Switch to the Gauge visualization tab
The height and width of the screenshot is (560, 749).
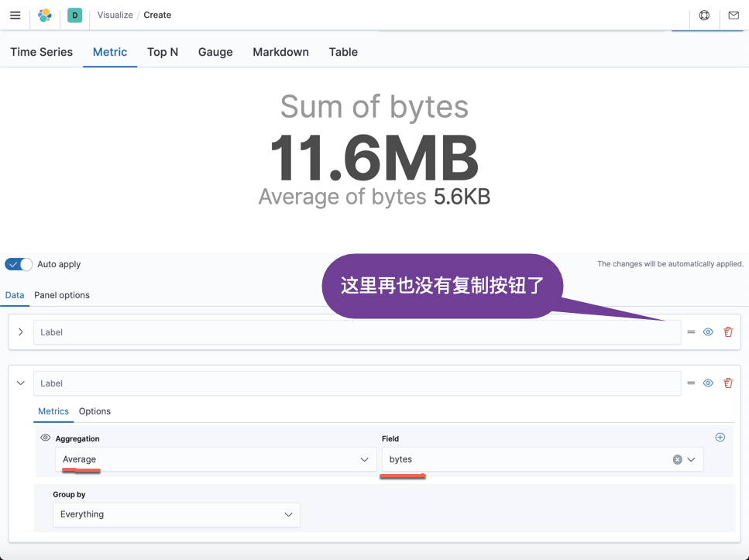tap(215, 52)
